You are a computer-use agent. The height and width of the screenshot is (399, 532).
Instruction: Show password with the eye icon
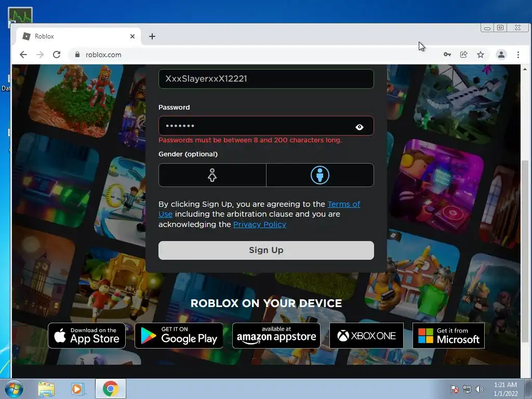click(360, 127)
